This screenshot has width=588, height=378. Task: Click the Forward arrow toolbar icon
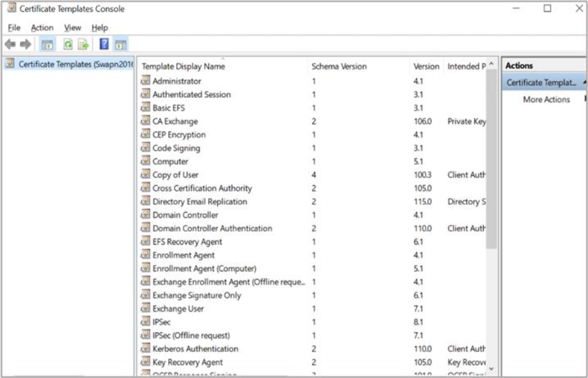[26, 45]
